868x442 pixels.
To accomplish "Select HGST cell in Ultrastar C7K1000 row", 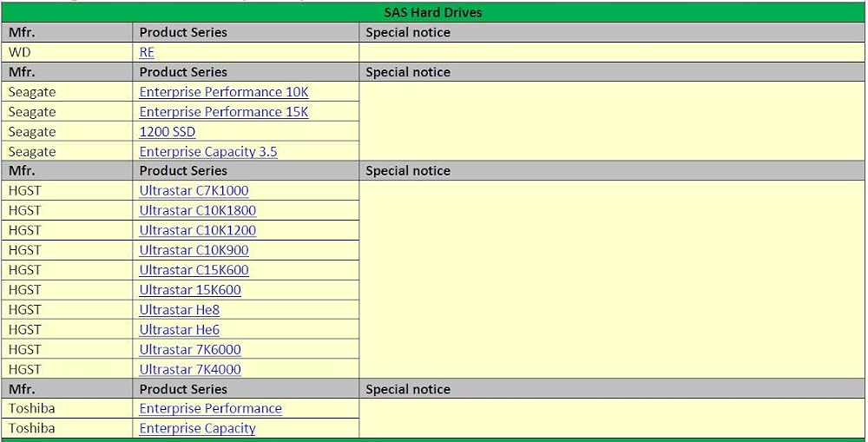I will point(67,190).
